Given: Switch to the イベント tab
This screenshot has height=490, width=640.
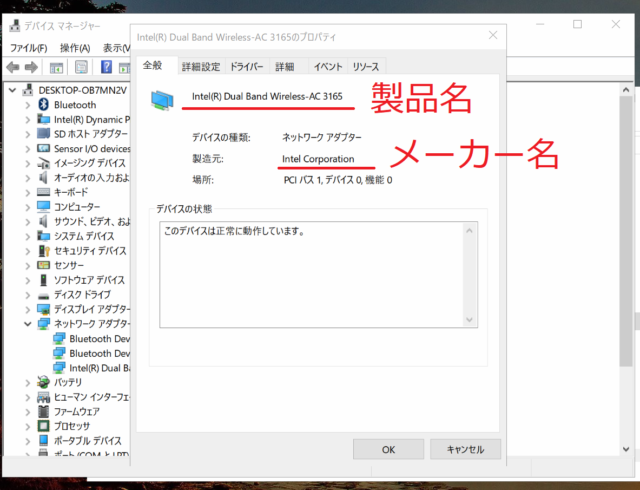Looking at the screenshot, I should (328, 67).
